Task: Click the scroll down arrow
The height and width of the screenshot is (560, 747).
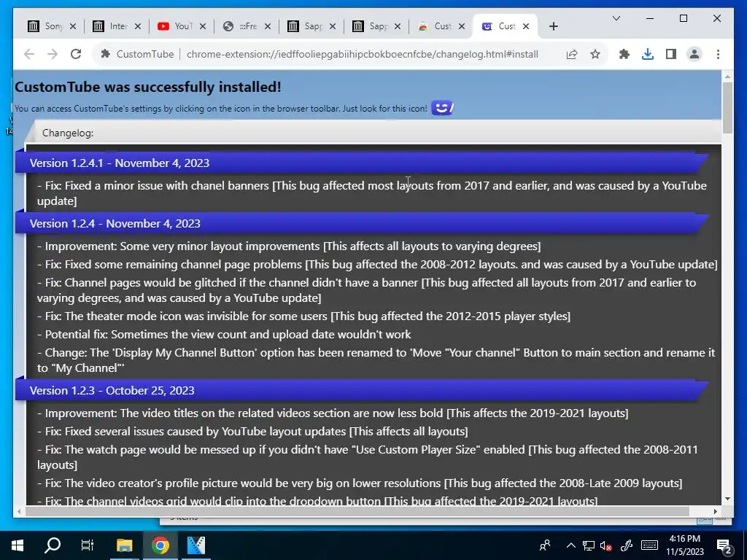Action: click(x=727, y=499)
